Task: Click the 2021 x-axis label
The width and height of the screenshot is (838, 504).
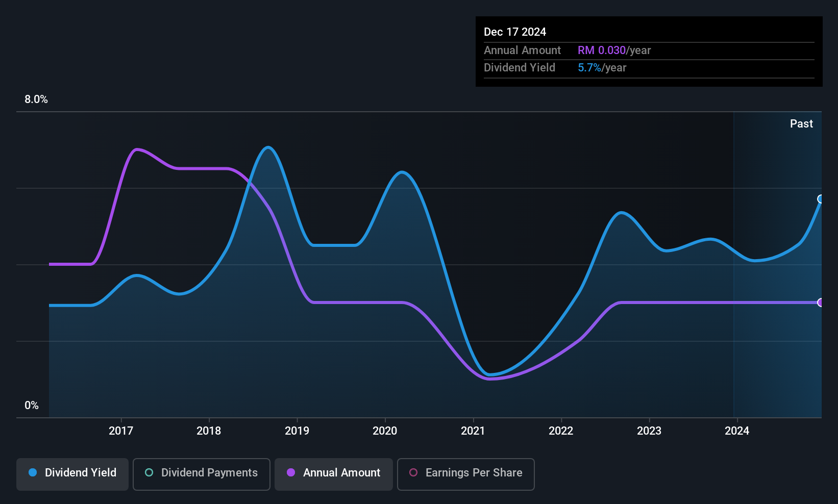Action: 473,431
